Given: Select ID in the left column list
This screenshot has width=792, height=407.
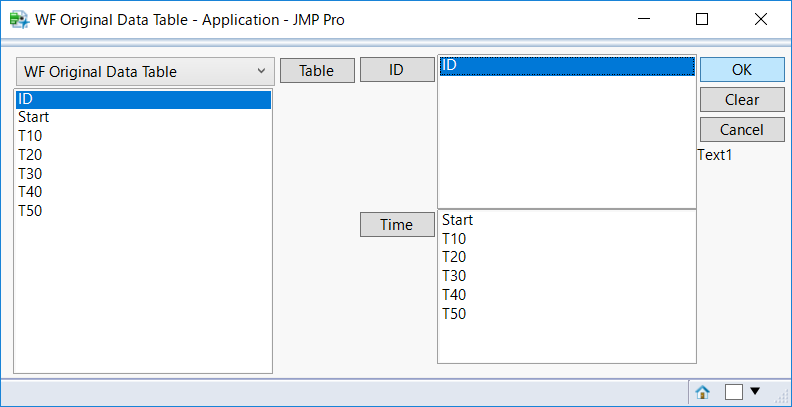Looking at the screenshot, I should pos(143,99).
